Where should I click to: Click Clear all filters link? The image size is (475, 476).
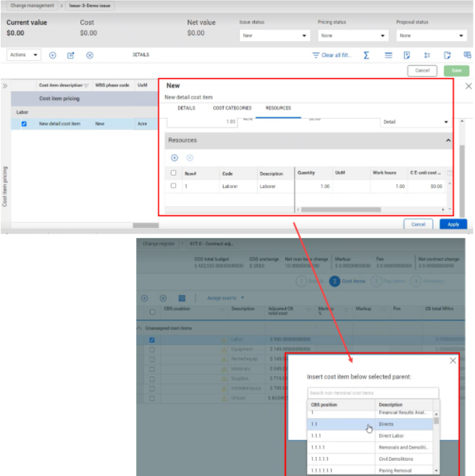332,55
